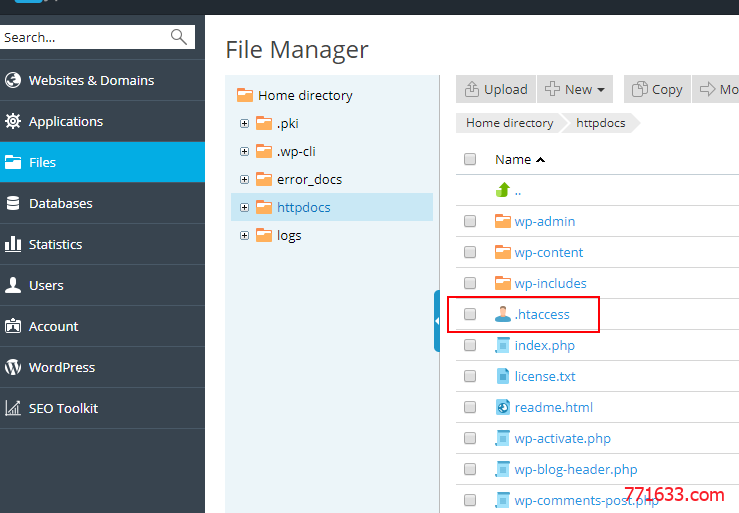Expand the .pki folder tree node
Viewport: 739px width, 513px height.
tap(244, 124)
